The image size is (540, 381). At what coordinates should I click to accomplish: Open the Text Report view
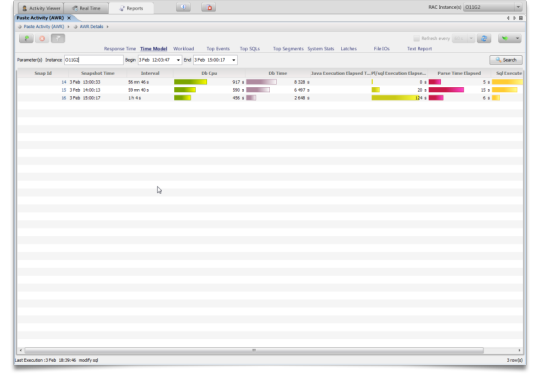[419, 49]
